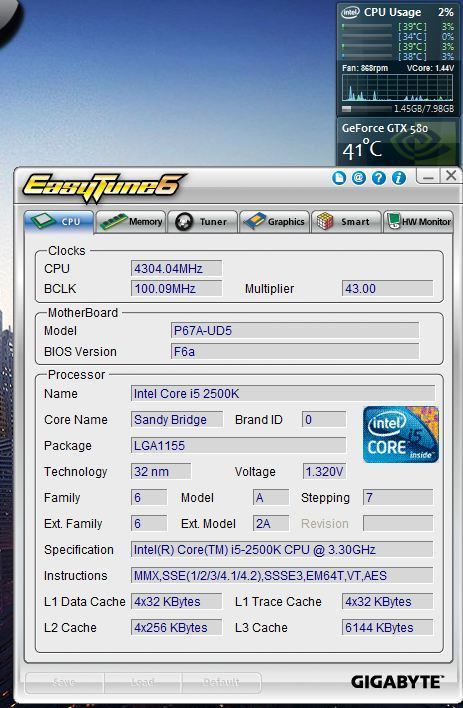Click the Stepping value 7

point(398,497)
